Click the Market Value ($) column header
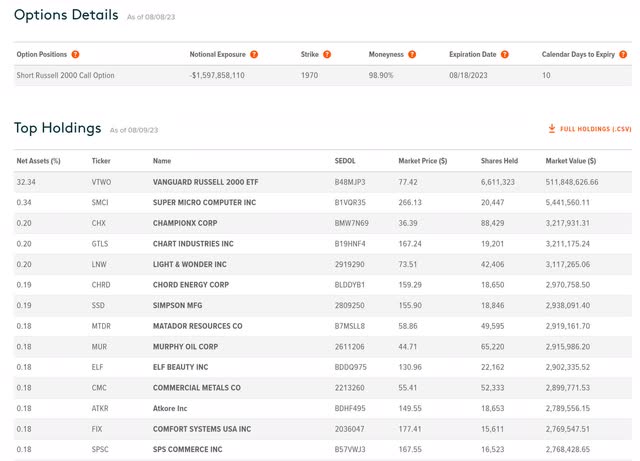Screen dimensions: 640x461 pyautogui.click(x=571, y=161)
